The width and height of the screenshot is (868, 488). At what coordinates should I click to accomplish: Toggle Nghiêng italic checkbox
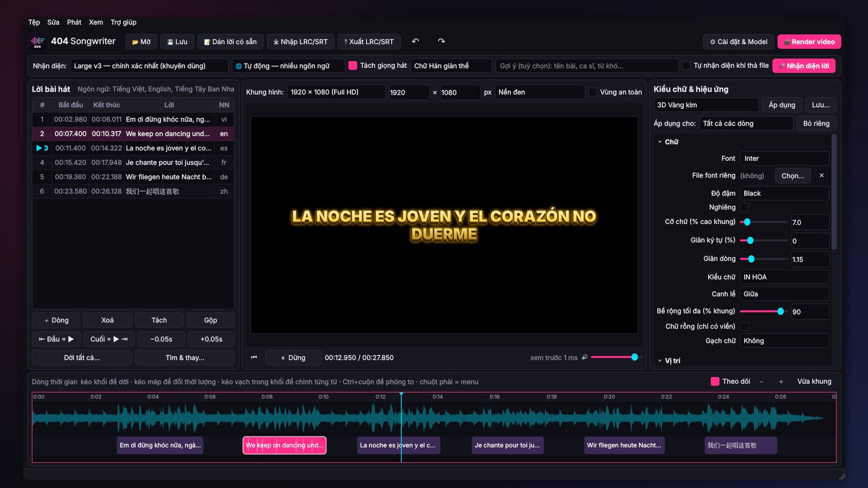coord(744,207)
